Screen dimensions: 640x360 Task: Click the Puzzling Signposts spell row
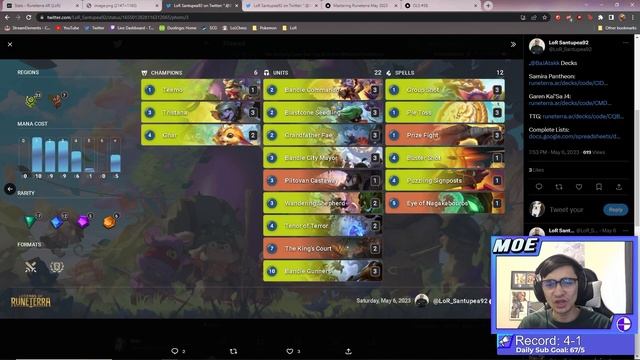click(445, 180)
